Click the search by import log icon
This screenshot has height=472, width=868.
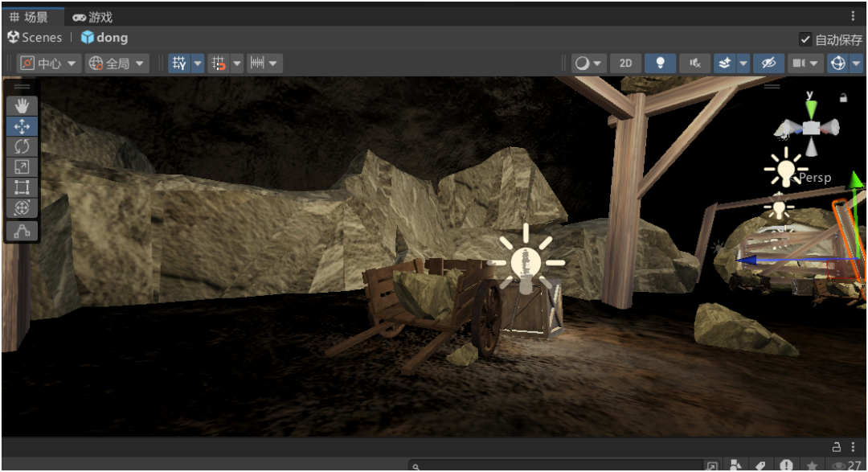(x=786, y=466)
